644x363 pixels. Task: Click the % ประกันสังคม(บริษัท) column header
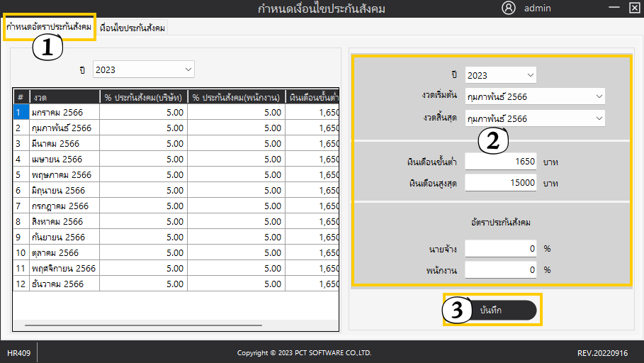click(143, 96)
